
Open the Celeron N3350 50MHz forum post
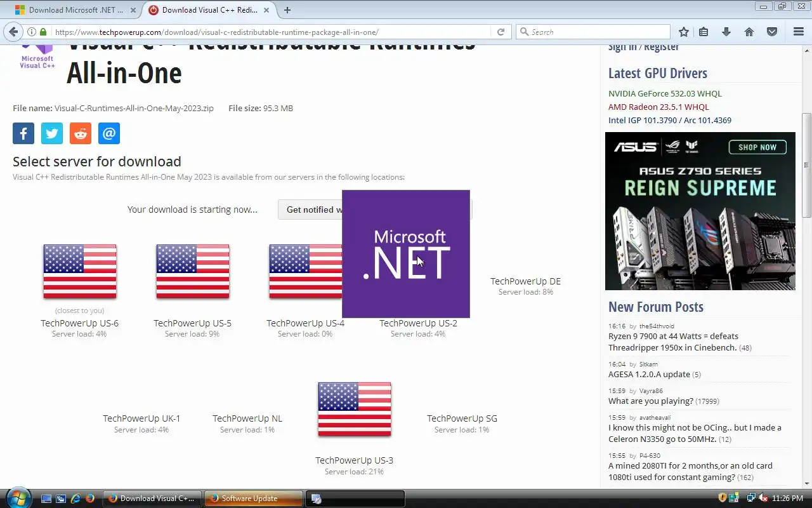tap(695, 433)
